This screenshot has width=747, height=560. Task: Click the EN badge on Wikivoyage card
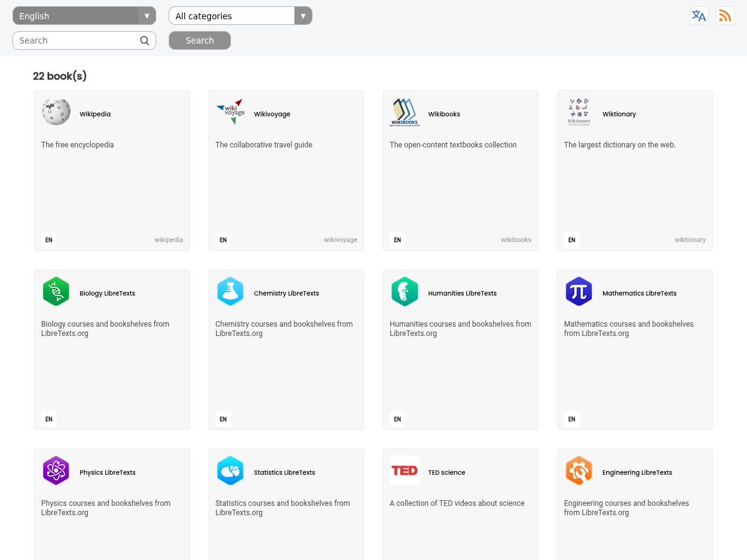(223, 240)
